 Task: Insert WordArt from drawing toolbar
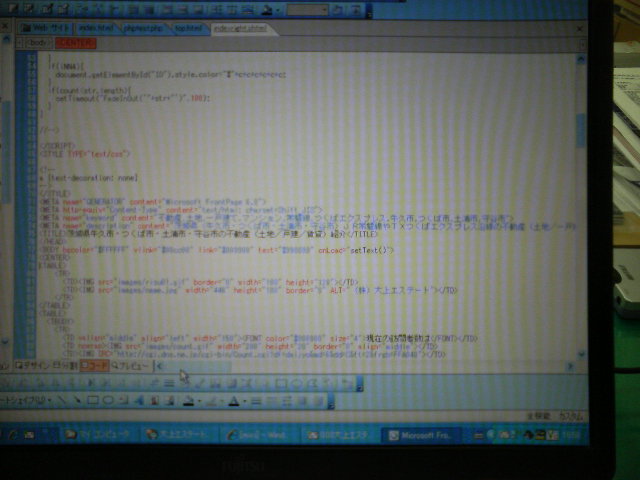click(x=139, y=400)
